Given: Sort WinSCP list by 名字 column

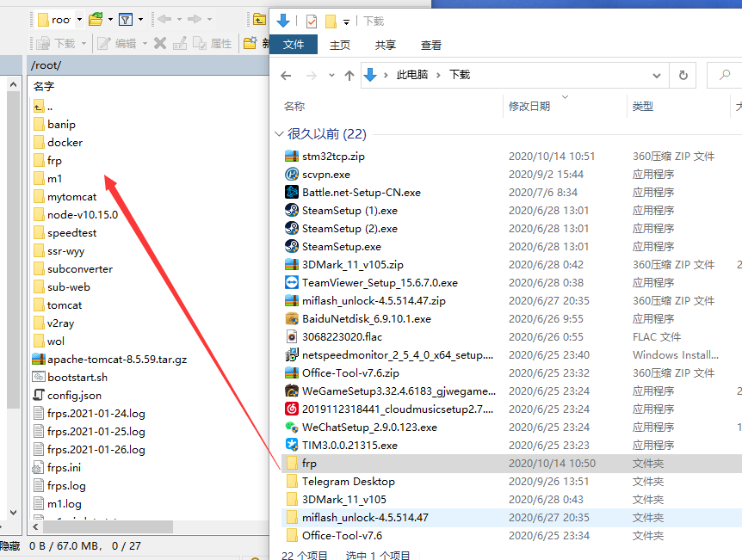Looking at the screenshot, I should point(44,86).
